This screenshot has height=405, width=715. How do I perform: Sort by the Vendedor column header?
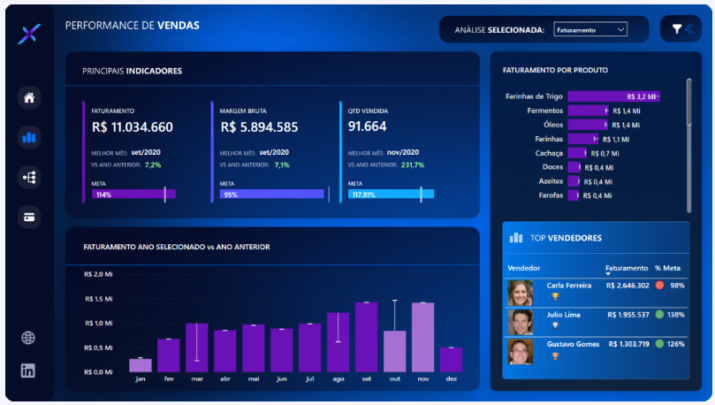click(x=524, y=268)
